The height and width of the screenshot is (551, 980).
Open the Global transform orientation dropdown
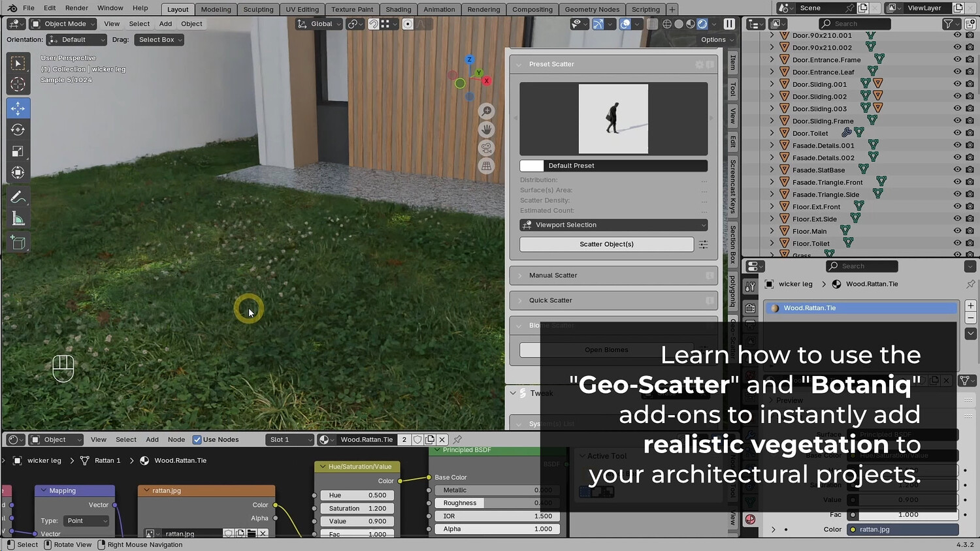[318, 24]
